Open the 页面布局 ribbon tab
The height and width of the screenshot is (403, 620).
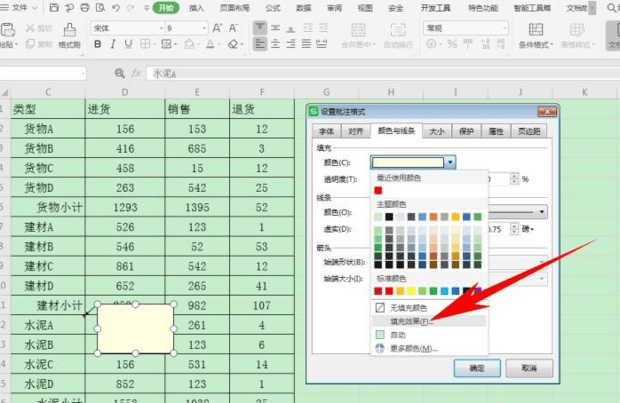coord(234,8)
